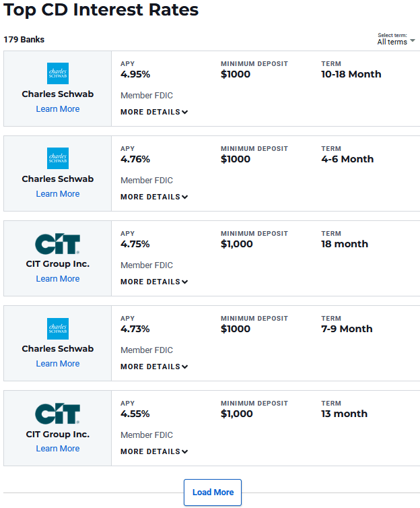Image resolution: width=420 pixels, height=508 pixels.
Task: Expand More Details for 4.76% APY CD
Action: click(154, 197)
